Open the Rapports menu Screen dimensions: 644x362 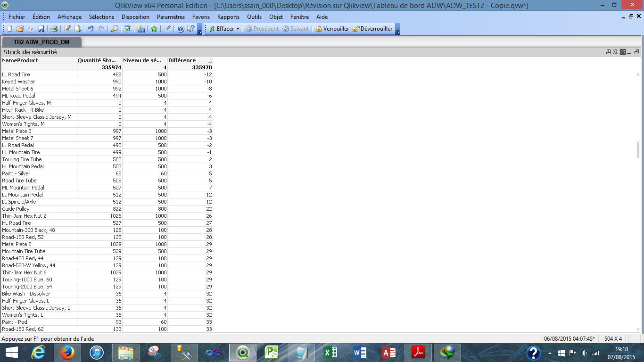coord(229,17)
